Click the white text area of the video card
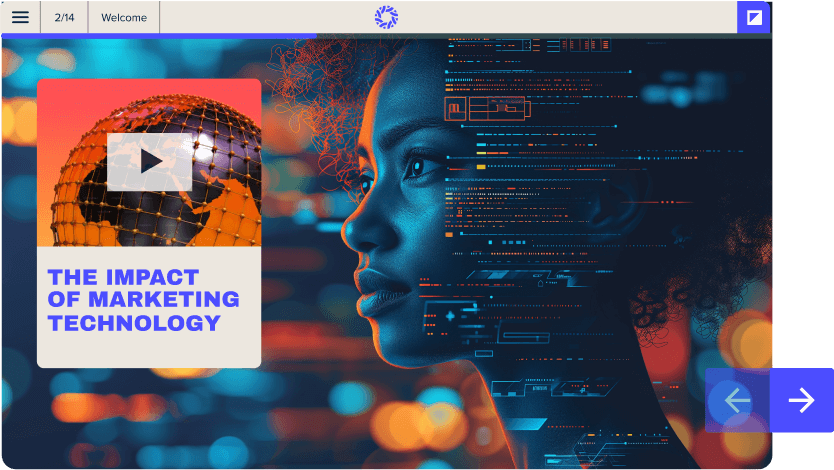This screenshot has width=834, height=470. [149, 352]
